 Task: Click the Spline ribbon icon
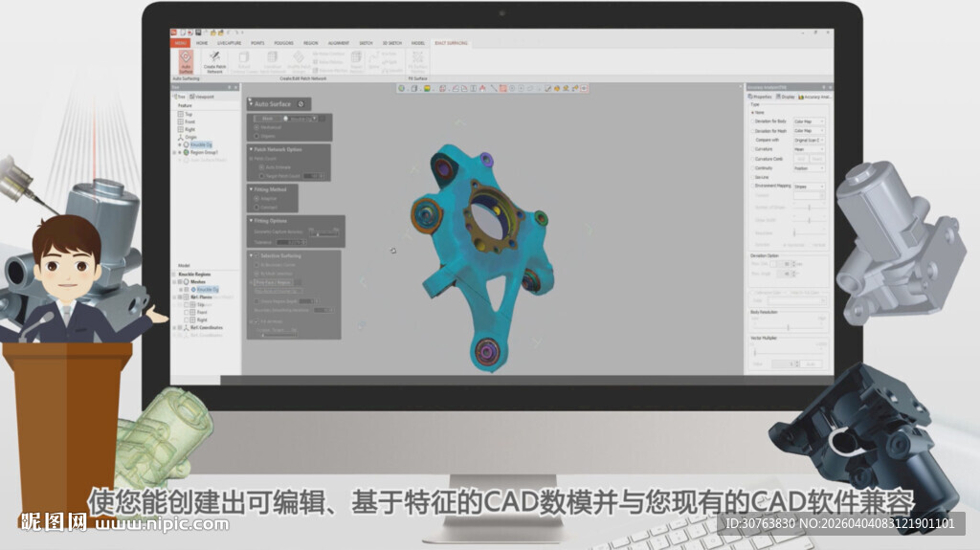[x=373, y=61]
